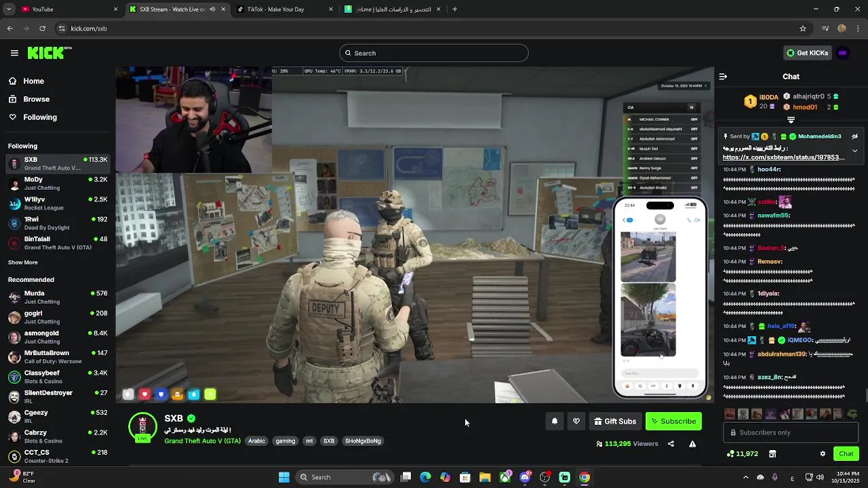Click Subscribers only chat input
The image size is (868, 488).
click(x=791, y=432)
